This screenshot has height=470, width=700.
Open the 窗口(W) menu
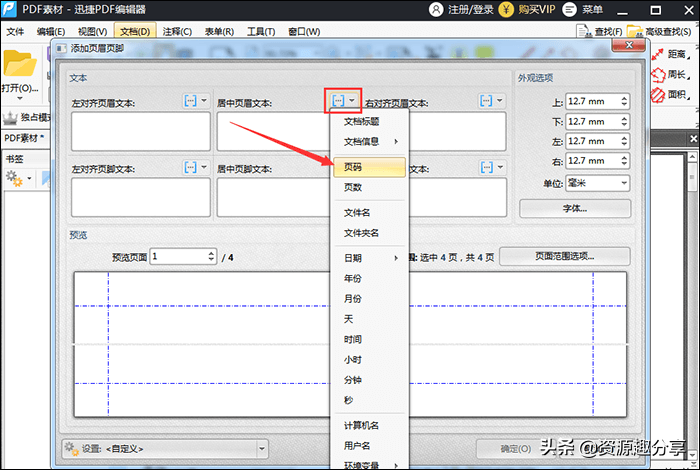(304, 32)
